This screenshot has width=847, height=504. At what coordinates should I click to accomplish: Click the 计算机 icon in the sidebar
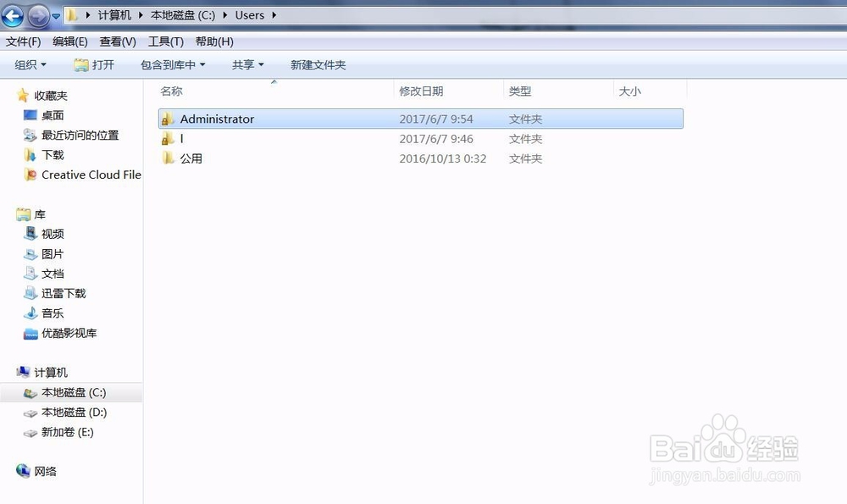coord(23,372)
